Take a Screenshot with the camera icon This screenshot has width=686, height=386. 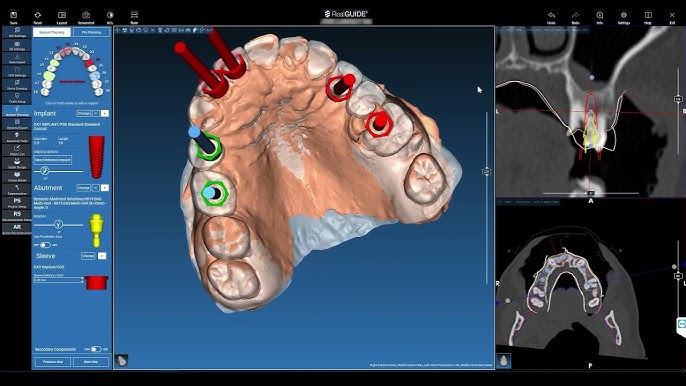[x=86, y=16]
